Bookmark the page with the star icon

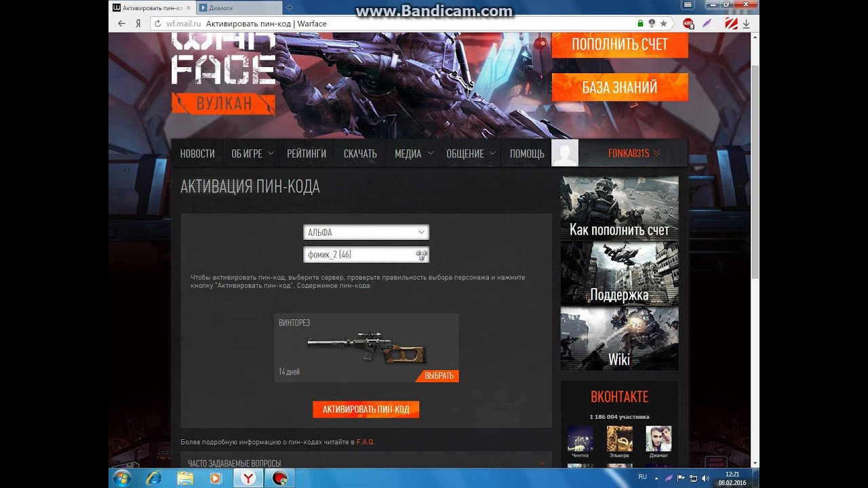point(663,24)
